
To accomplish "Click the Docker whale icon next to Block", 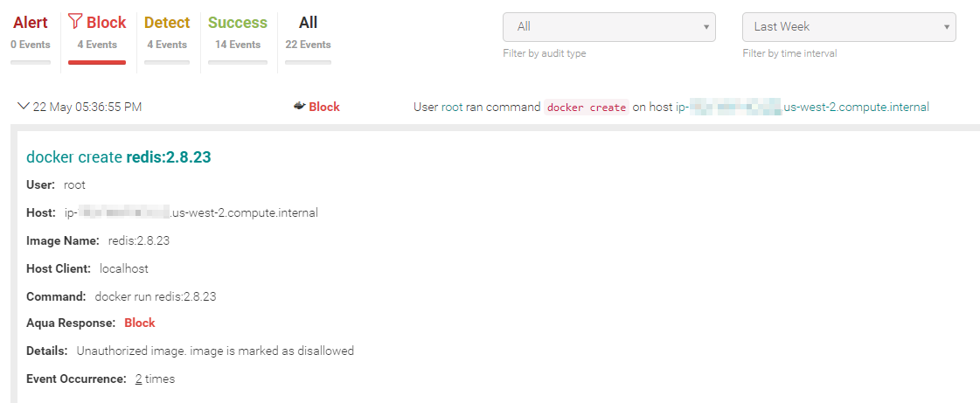I will point(299,107).
